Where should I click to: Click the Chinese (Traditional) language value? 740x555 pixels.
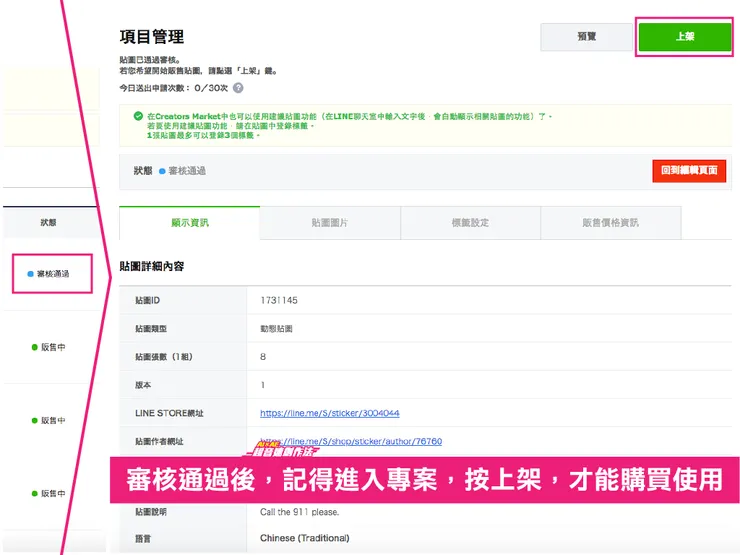point(304,538)
